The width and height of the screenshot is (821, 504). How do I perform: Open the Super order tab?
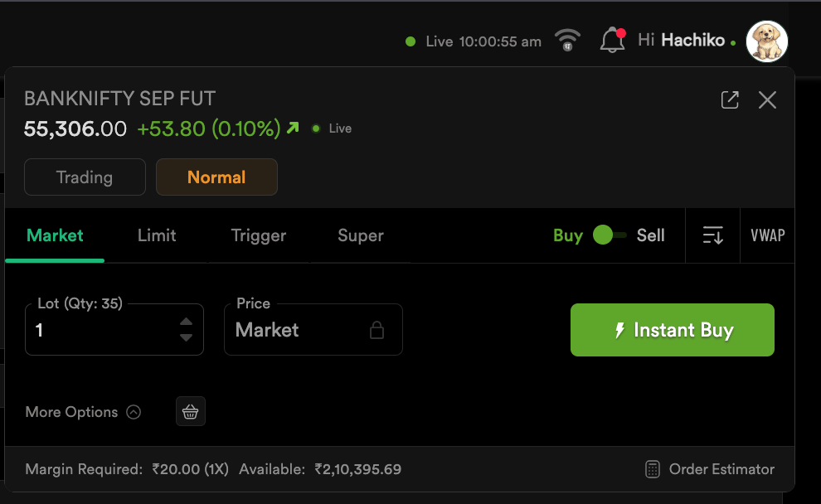tap(361, 235)
